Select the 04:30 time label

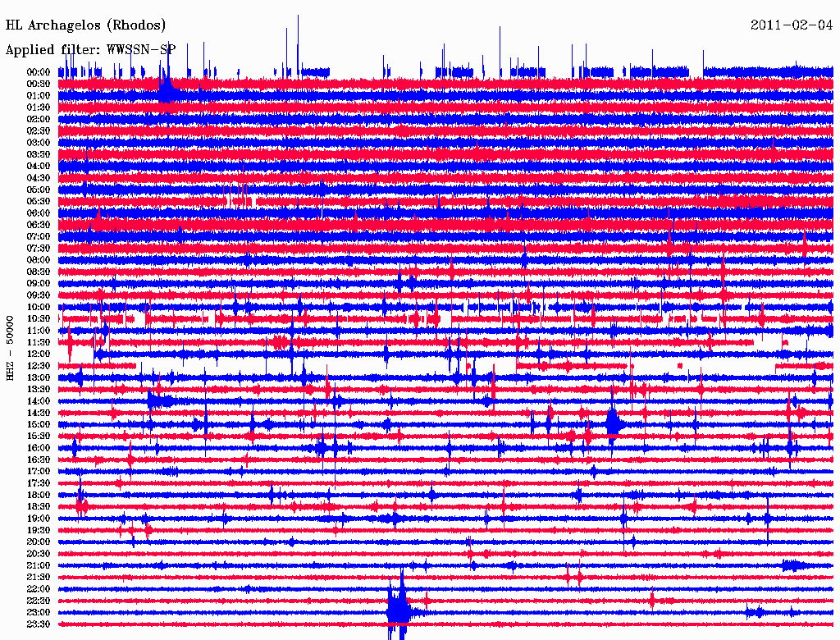point(39,178)
